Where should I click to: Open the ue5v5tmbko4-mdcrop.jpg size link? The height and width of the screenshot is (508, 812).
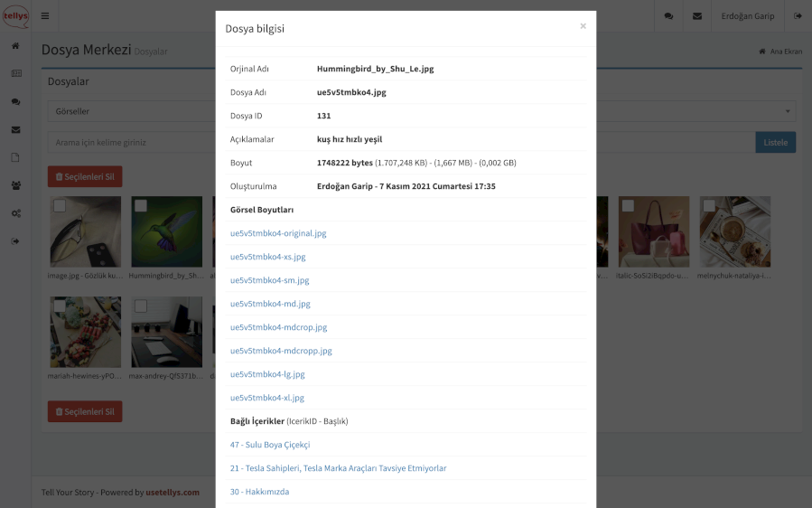[x=278, y=327]
